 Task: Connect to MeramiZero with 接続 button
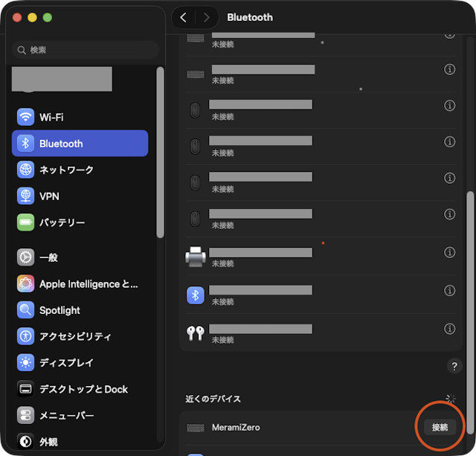click(440, 428)
